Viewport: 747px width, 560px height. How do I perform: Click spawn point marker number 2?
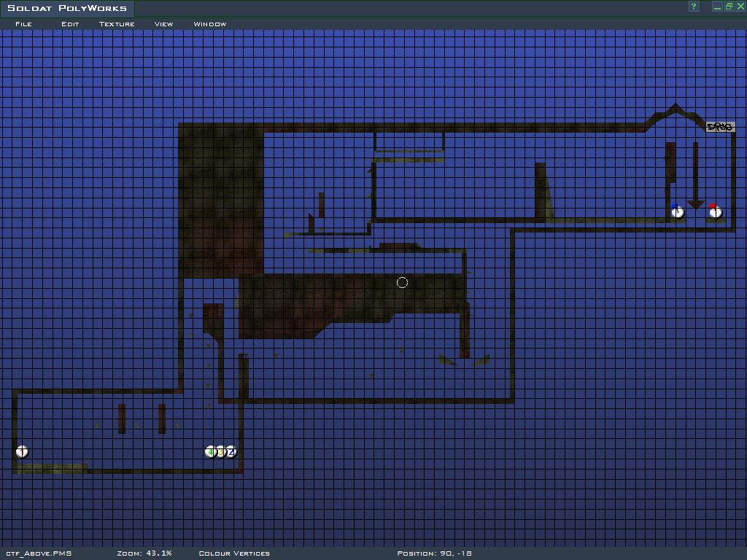pos(232,452)
